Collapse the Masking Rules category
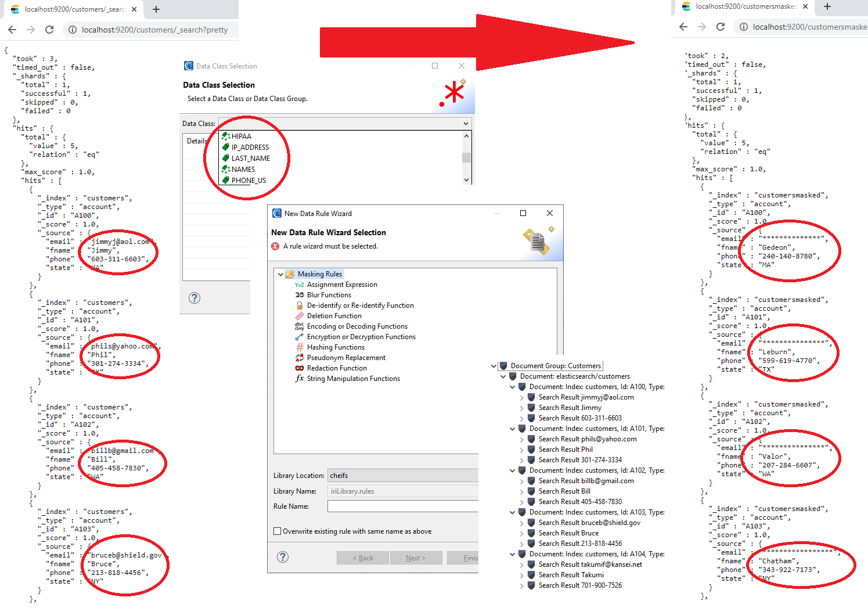Screen dimensions: 868x615 point(281,274)
